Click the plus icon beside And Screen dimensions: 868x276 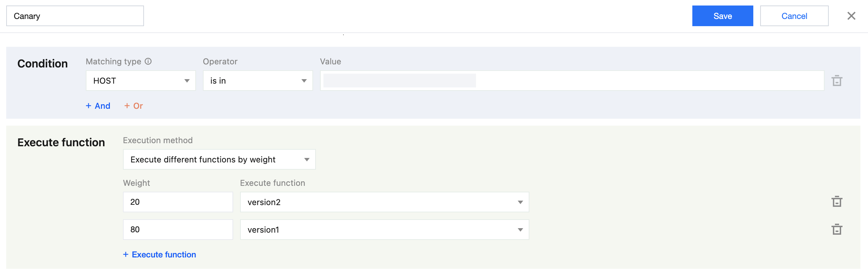[x=89, y=106]
